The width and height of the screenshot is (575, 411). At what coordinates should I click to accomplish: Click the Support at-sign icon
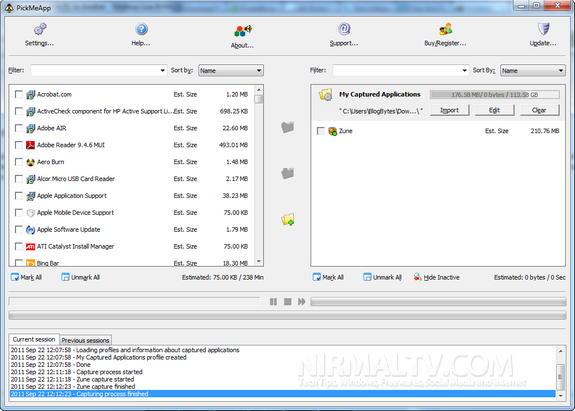point(344,29)
